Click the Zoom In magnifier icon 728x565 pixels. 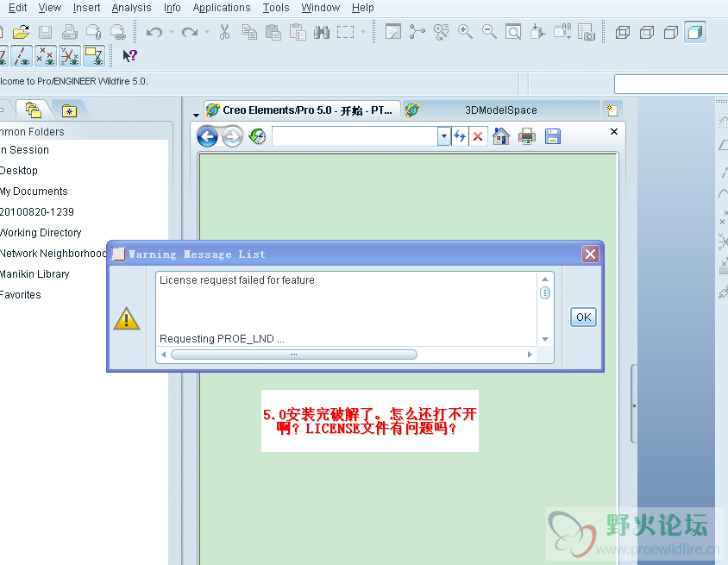(465, 32)
